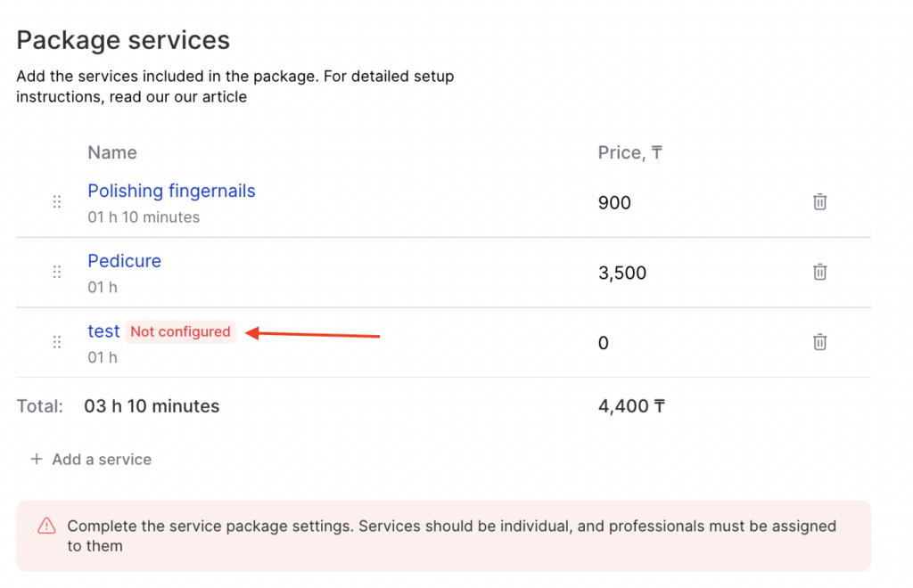Click the Not configured badge
The width and height of the screenshot is (913, 588).
[x=180, y=331]
